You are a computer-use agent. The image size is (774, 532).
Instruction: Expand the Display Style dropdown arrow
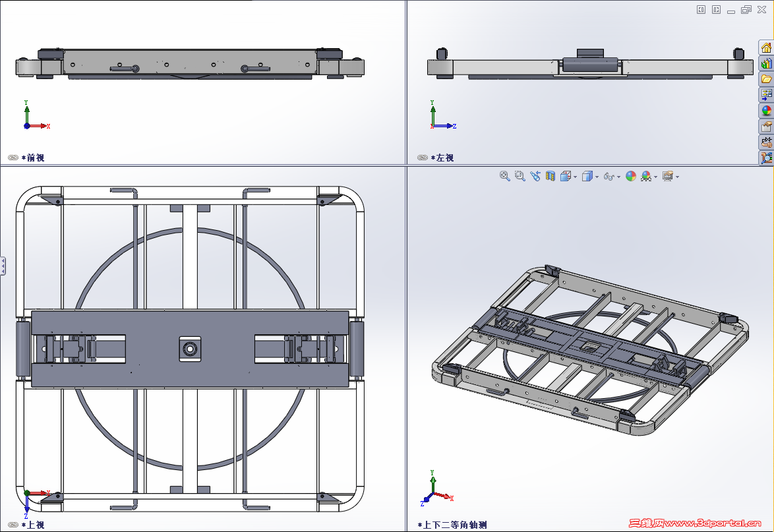pyautogui.click(x=597, y=177)
